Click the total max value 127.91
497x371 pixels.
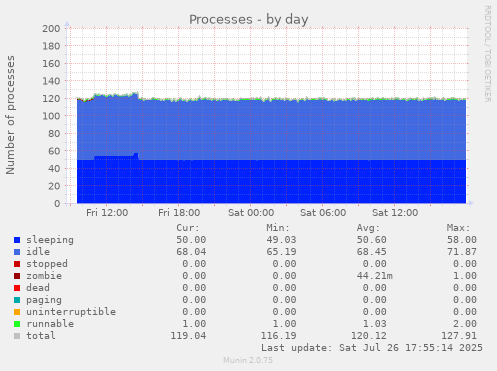coord(459,336)
